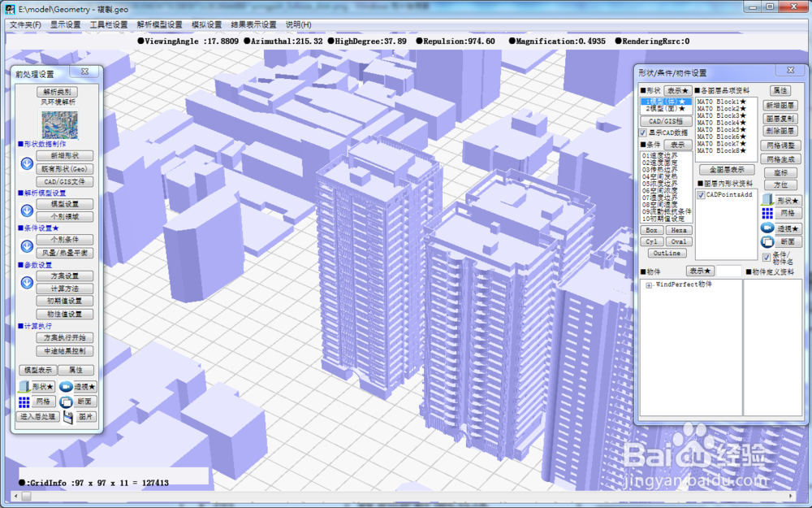Click the blue arrow beside 个别条件

click(27, 246)
